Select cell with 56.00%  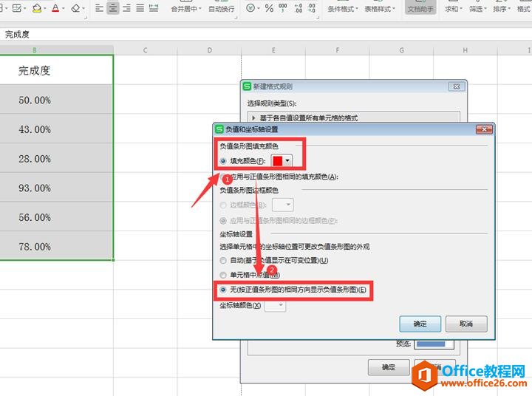tap(56, 216)
